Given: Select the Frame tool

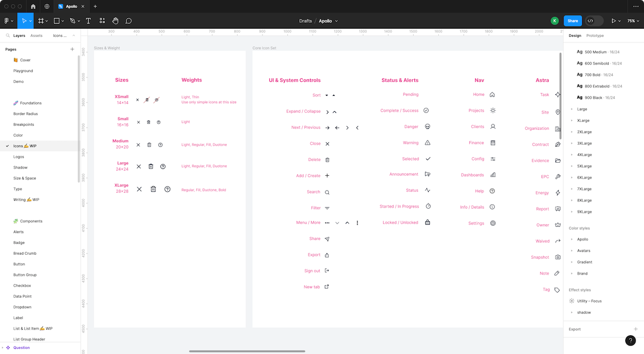Looking at the screenshot, I should pyautogui.click(x=41, y=21).
